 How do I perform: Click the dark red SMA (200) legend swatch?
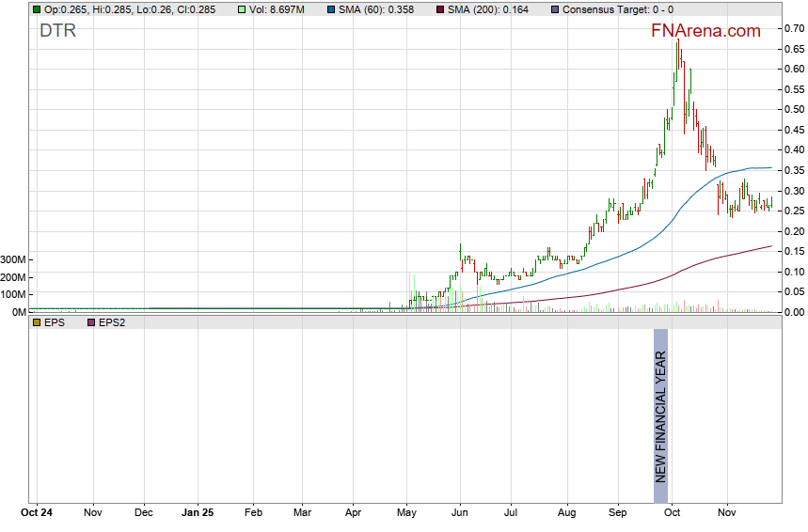pos(442,9)
